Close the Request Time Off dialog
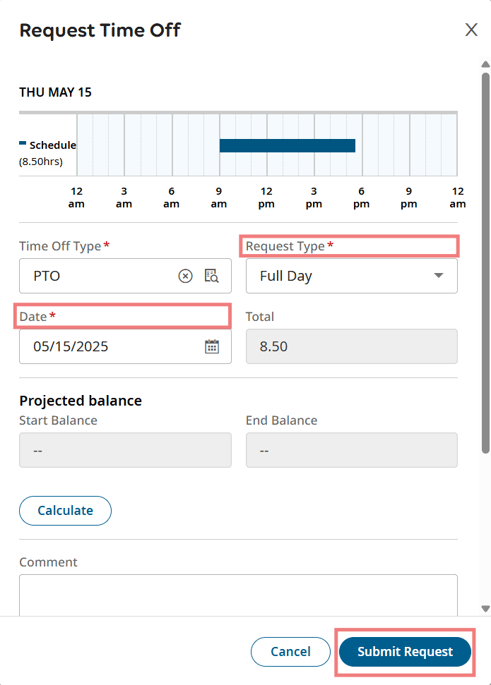Screen dimensions: 491x685 coord(471,30)
